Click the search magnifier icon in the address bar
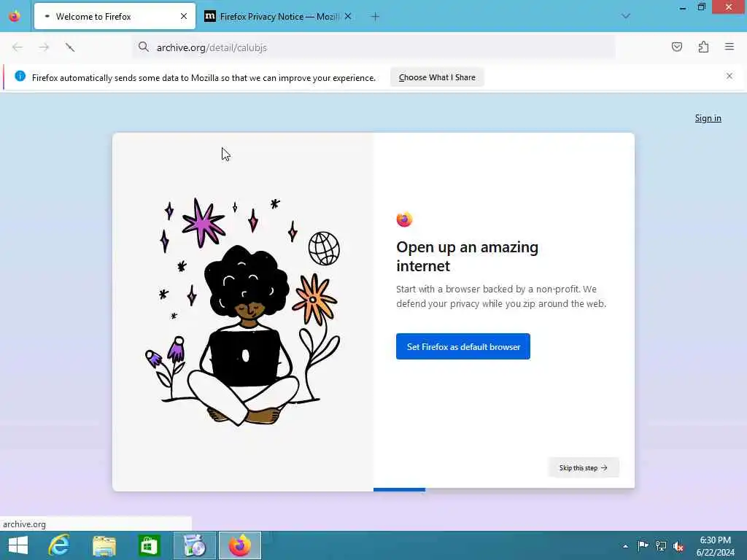 (144, 47)
